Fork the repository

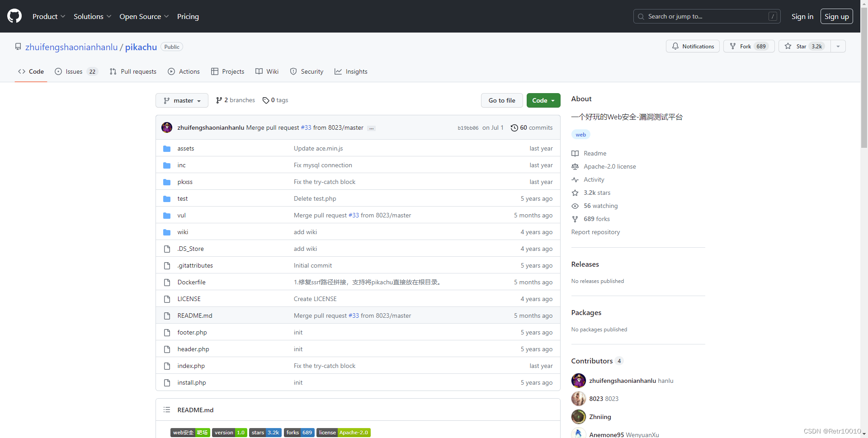[749, 46]
